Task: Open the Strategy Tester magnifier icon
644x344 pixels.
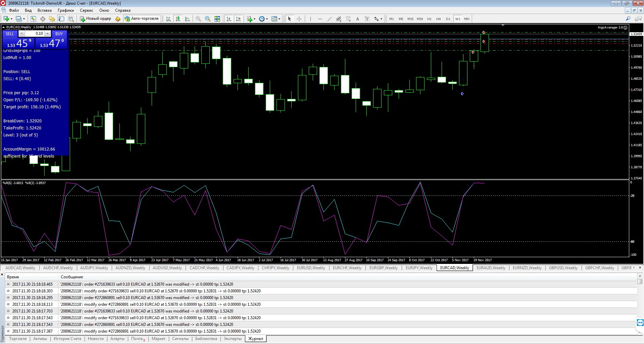Action: (71, 19)
